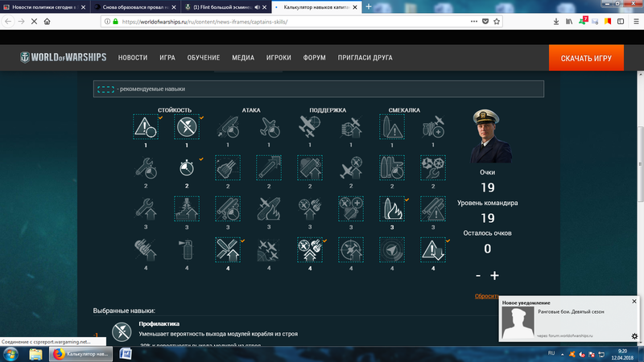Choose the wrench-with-up-arrow tier 3 skill
The height and width of the screenshot is (362, 644).
(146, 209)
